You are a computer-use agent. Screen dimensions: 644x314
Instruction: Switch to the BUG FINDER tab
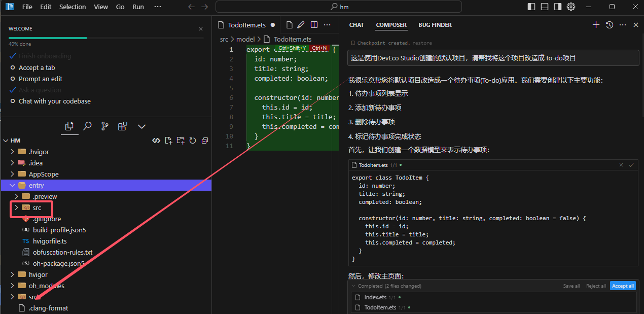tap(435, 25)
